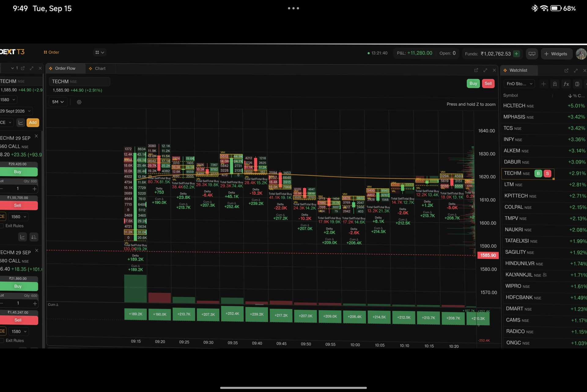This screenshot has width=587, height=392.
Task: Click the chart icon next to Add button
Action: coord(20,123)
